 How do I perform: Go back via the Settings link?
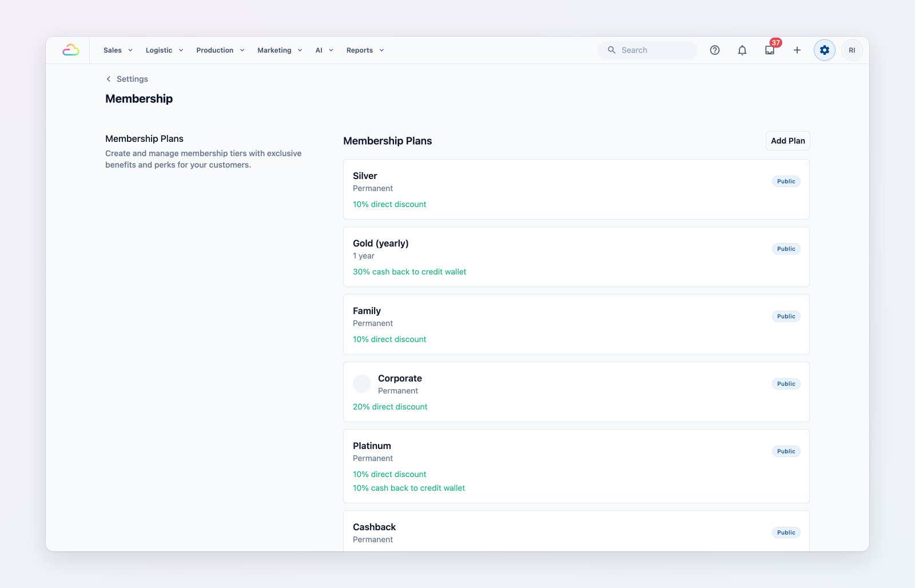click(132, 79)
